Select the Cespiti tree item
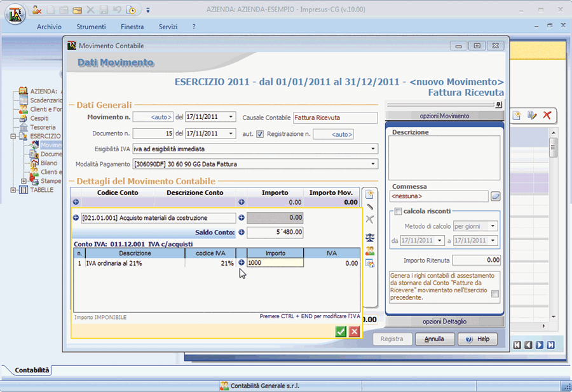 click(x=39, y=118)
